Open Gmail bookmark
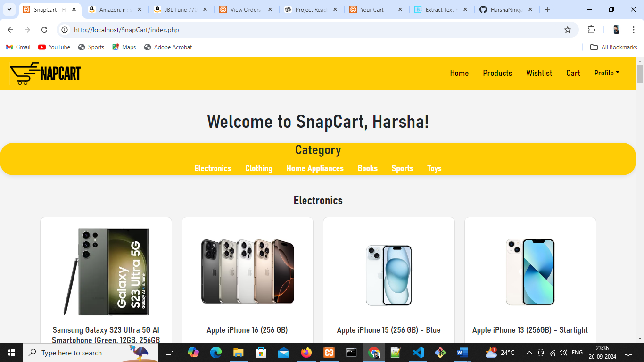Viewport: 644px width, 362px height. pyautogui.click(x=18, y=47)
